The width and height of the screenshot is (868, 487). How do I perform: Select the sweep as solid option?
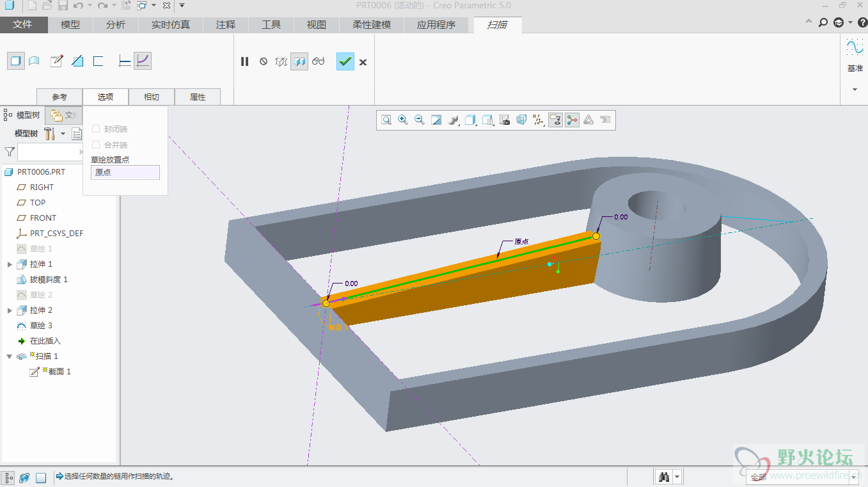point(16,61)
